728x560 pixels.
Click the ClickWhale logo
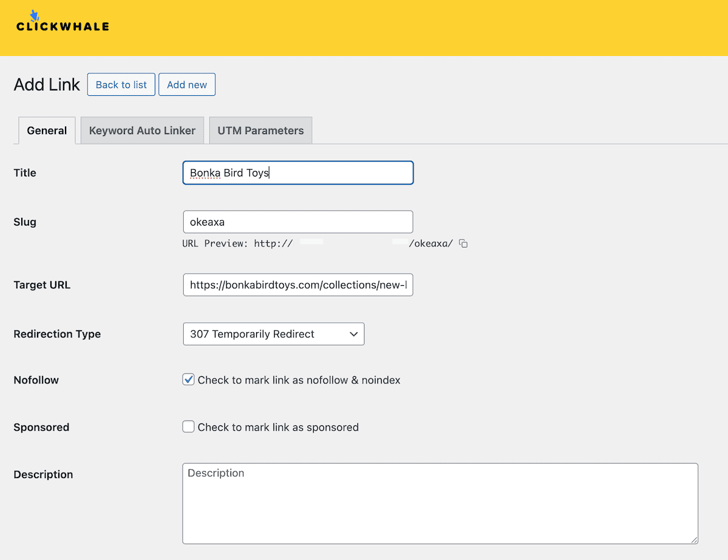[x=62, y=22]
